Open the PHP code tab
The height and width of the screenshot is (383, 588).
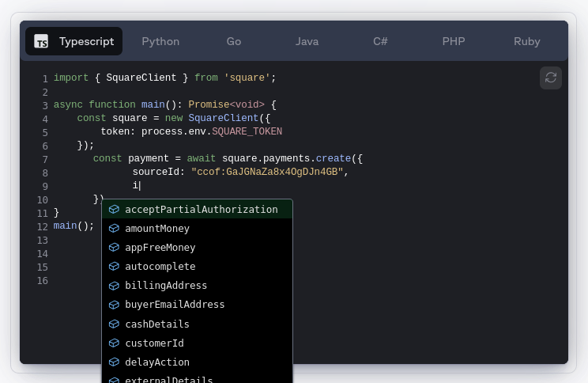click(454, 41)
